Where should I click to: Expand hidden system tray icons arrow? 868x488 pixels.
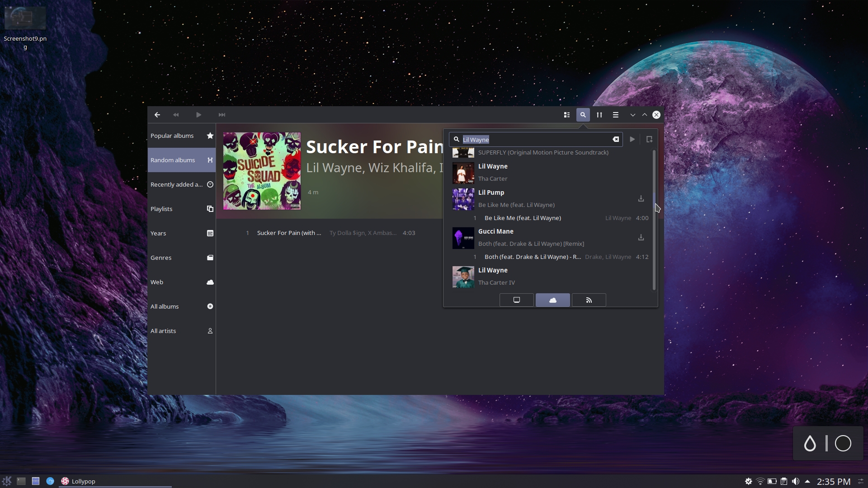[807, 481]
